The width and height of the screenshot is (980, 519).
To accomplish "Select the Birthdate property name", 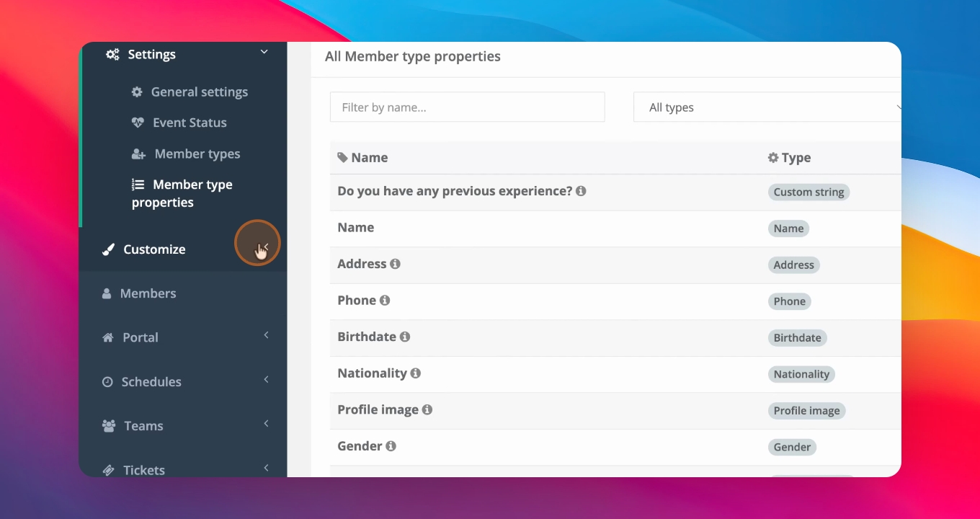I will [367, 337].
